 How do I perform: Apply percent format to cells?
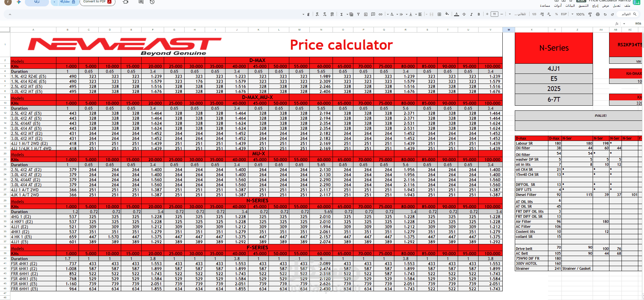pyautogui.click(x=556, y=14)
